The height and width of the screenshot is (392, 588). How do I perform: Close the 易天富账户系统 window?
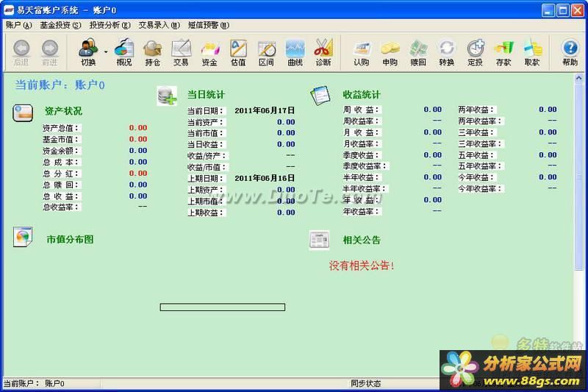[x=578, y=10]
